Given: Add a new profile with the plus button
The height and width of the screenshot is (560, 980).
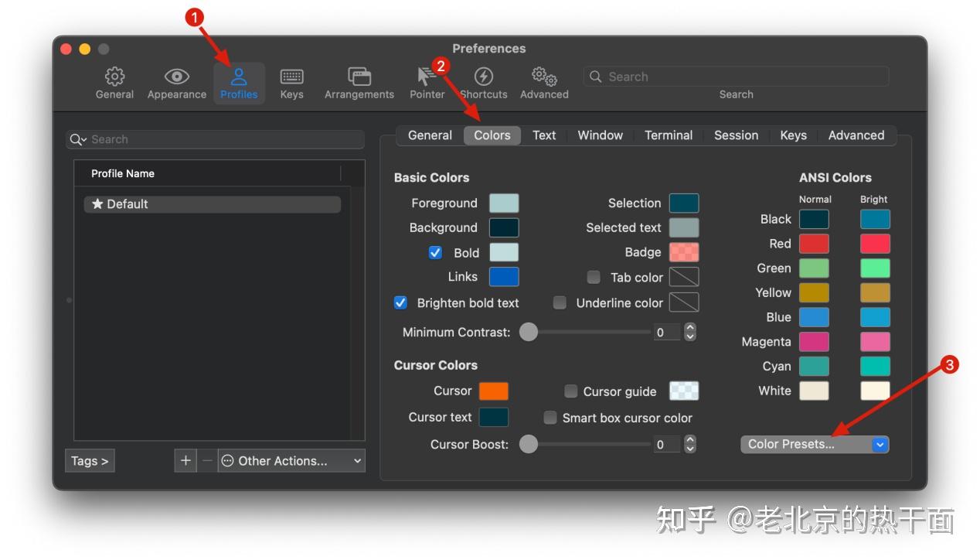Looking at the screenshot, I should point(185,460).
